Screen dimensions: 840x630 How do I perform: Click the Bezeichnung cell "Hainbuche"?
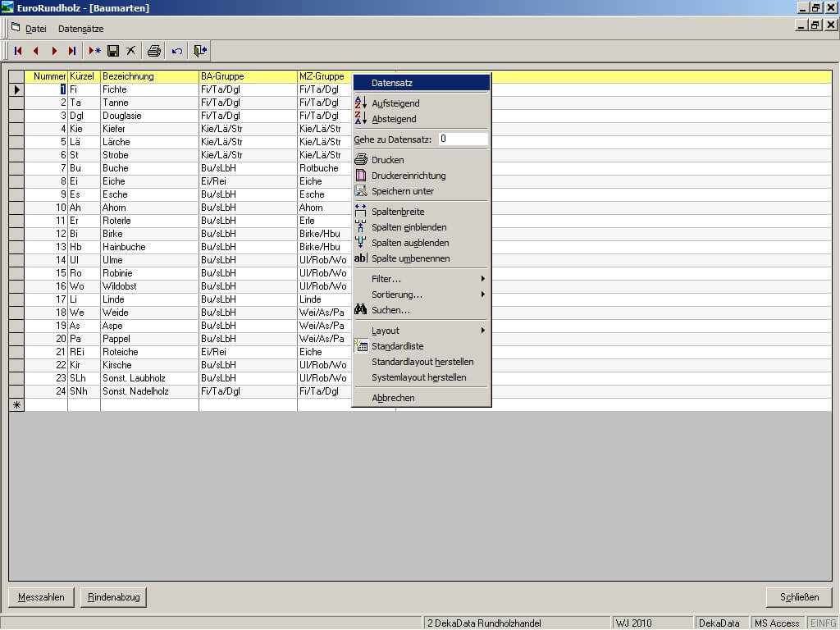tap(149, 247)
